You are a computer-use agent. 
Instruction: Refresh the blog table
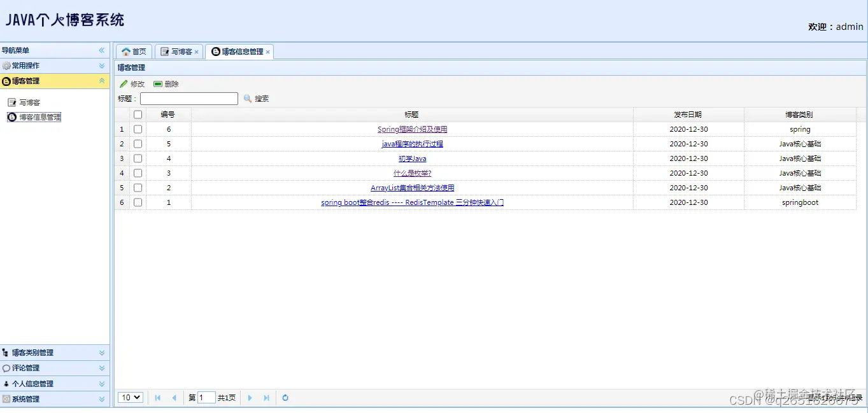(285, 398)
